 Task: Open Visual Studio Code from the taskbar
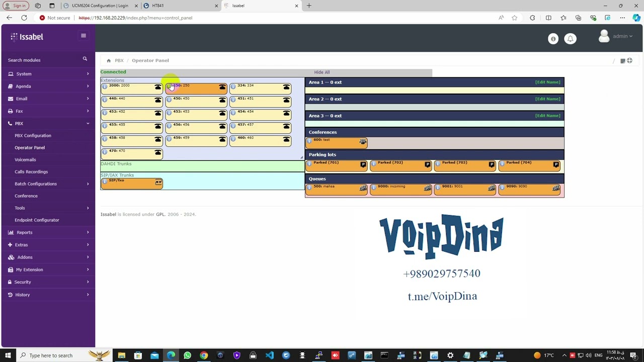point(270,355)
